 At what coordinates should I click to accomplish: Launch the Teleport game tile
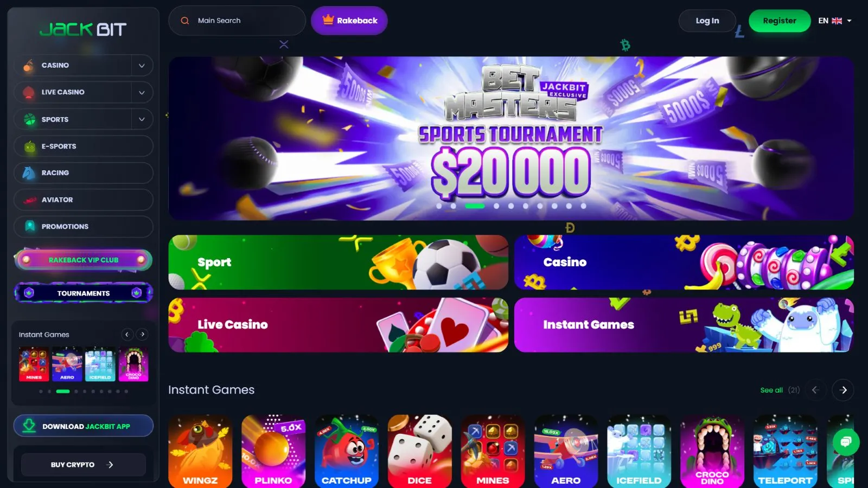coord(785,451)
